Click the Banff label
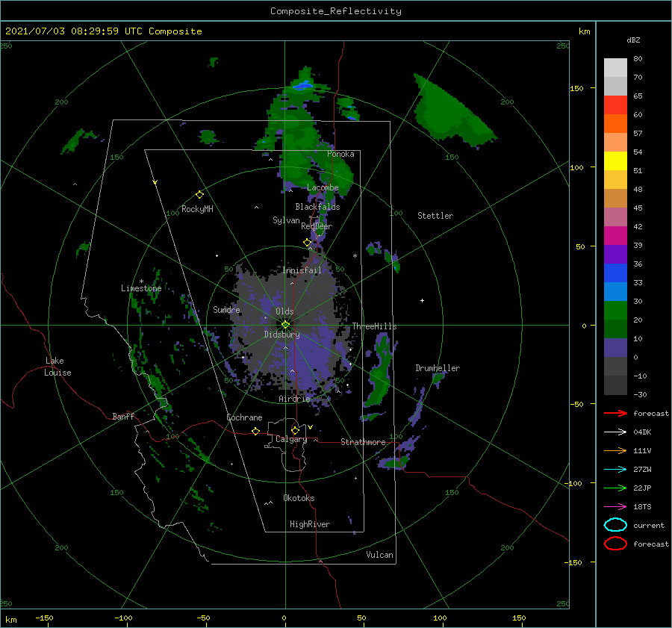This screenshot has width=672, height=628. (x=123, y=416)
